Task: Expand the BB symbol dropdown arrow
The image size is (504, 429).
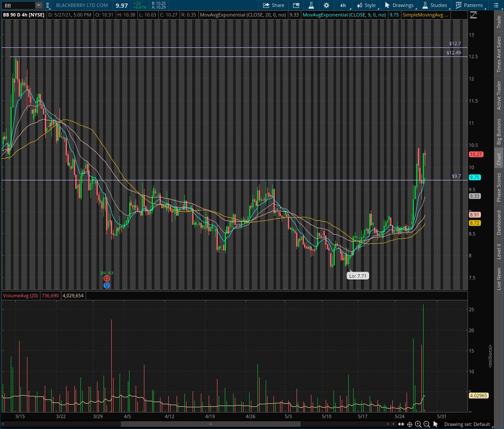Action: click(39, 5)
